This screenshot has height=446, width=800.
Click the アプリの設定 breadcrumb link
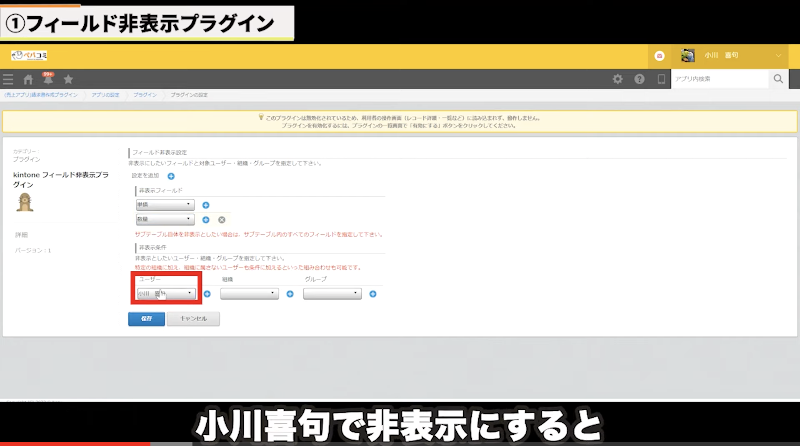(105, 94)
